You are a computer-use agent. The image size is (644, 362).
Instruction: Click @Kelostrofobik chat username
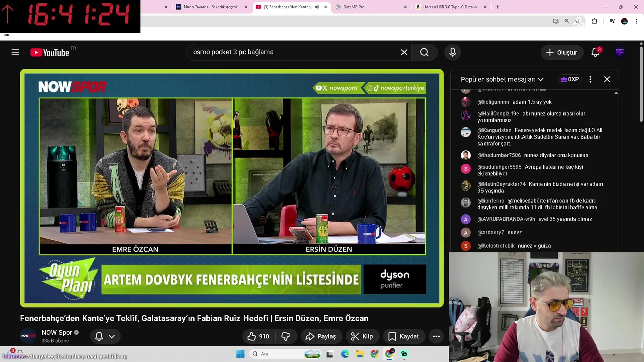coord(496,246)
